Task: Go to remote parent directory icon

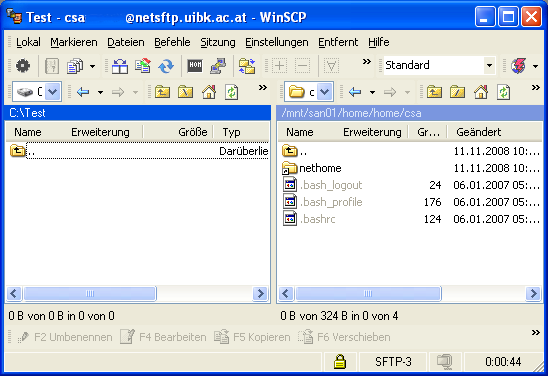Action: (x=434, y=92)
